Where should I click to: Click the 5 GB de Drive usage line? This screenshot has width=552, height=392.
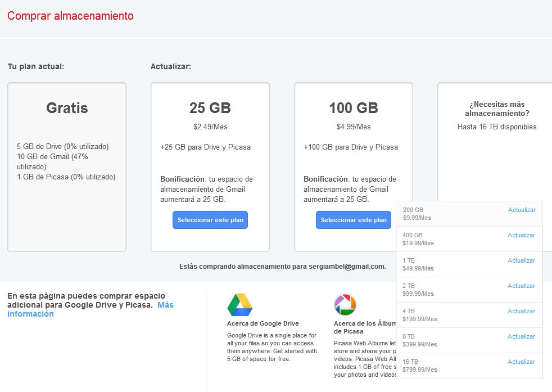click(62, 147)
